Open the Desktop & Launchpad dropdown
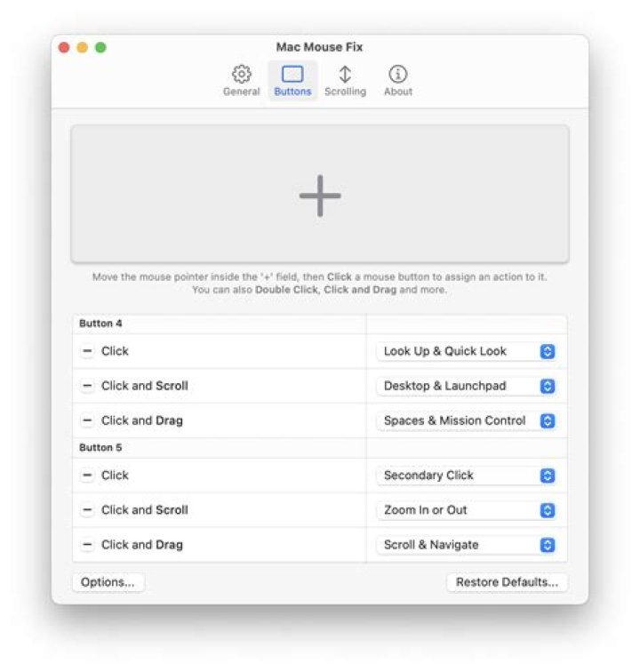 click(x=467, y=386)
